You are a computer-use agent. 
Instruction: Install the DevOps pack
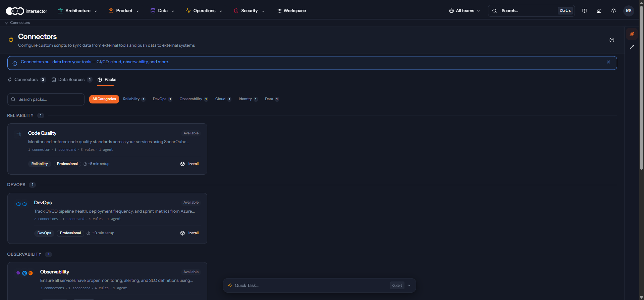(x=190, y=233)
